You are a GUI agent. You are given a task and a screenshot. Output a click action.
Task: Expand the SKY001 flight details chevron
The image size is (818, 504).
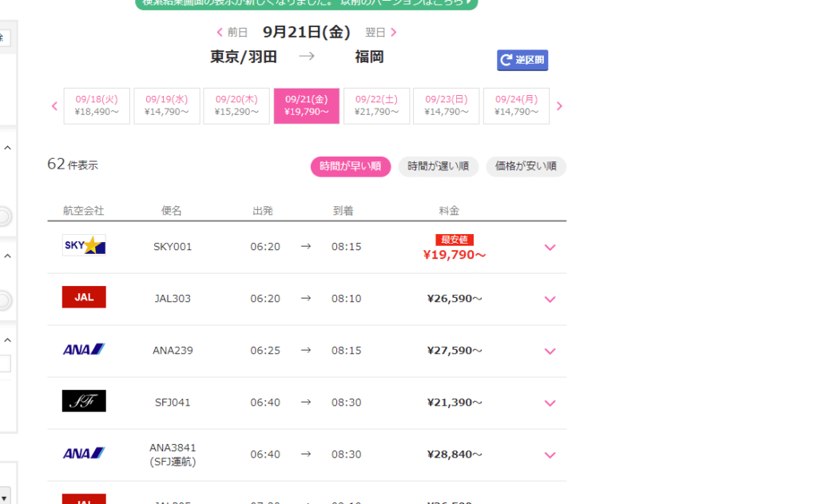550,248
